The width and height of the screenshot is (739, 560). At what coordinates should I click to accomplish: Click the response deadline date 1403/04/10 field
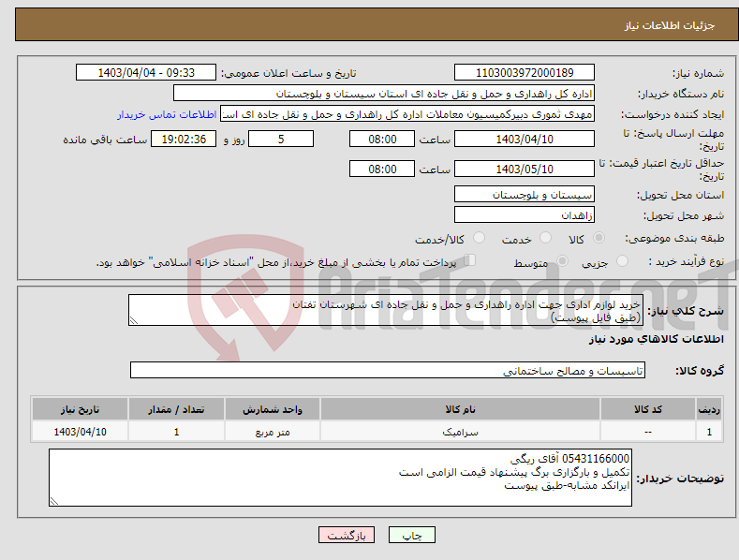click(525, 139)
